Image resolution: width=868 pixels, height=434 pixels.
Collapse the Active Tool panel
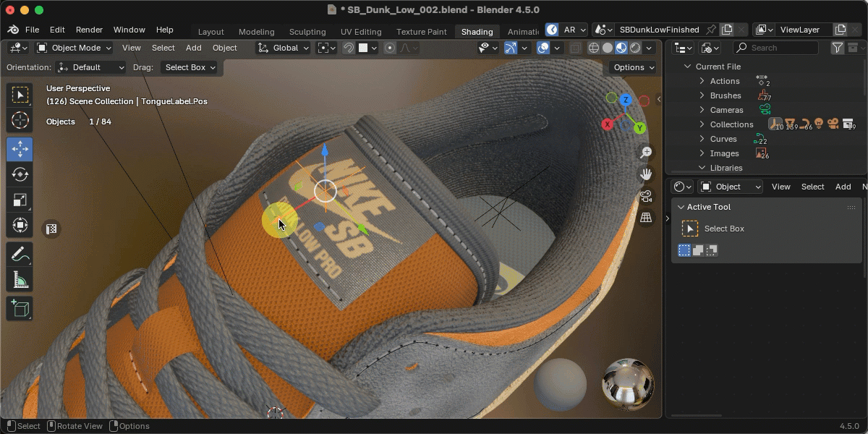click(681, 207)
